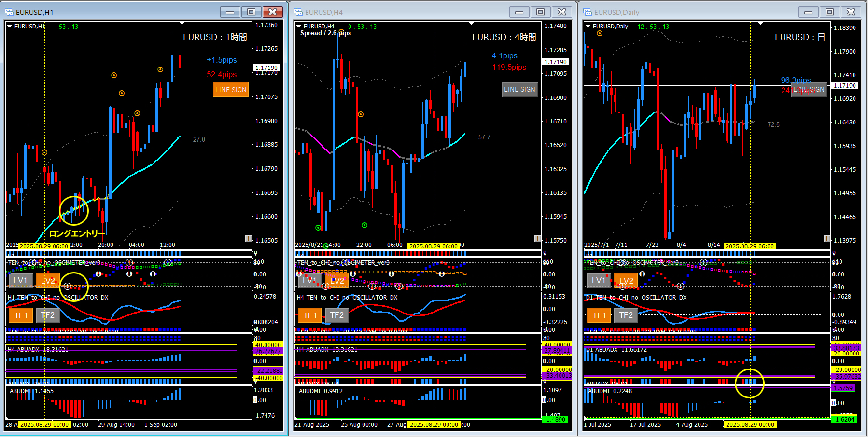
Task: Click the H4 TEN_to_CHI_no_OSCILLATOR_DX label
Action: pyautogui.click(x=347, y=298)
